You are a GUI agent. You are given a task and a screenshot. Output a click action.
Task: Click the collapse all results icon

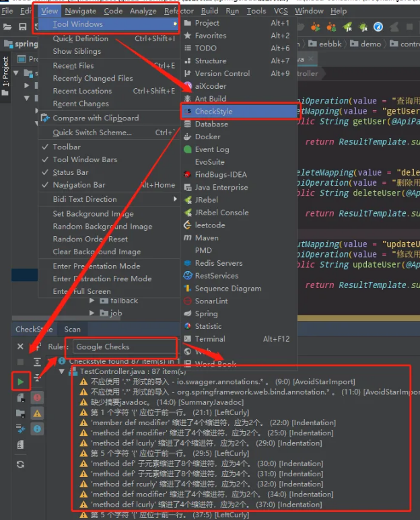37,377
